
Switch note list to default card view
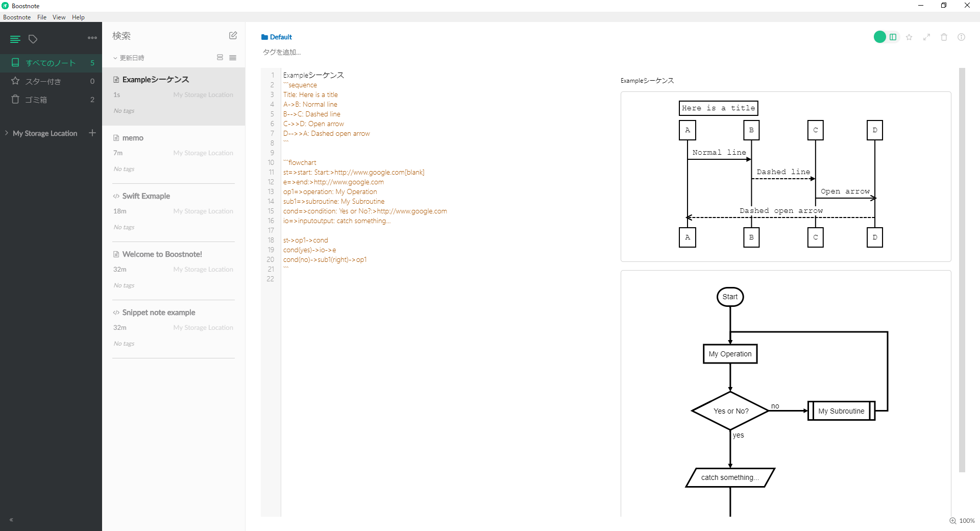220,57
